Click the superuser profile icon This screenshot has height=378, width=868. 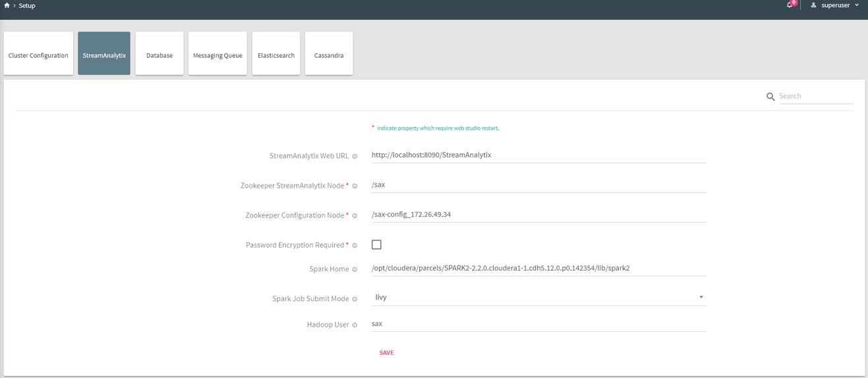813,5
